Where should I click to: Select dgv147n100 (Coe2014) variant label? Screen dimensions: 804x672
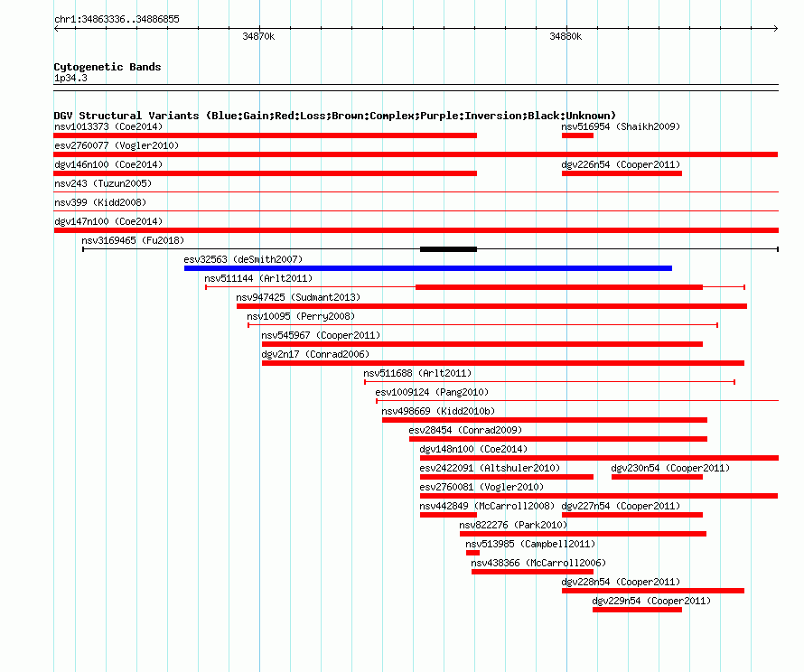(108, 221)
